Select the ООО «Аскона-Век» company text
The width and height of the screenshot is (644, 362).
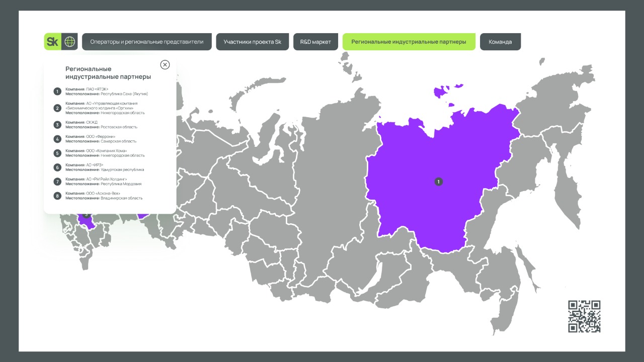pos(103,193)
